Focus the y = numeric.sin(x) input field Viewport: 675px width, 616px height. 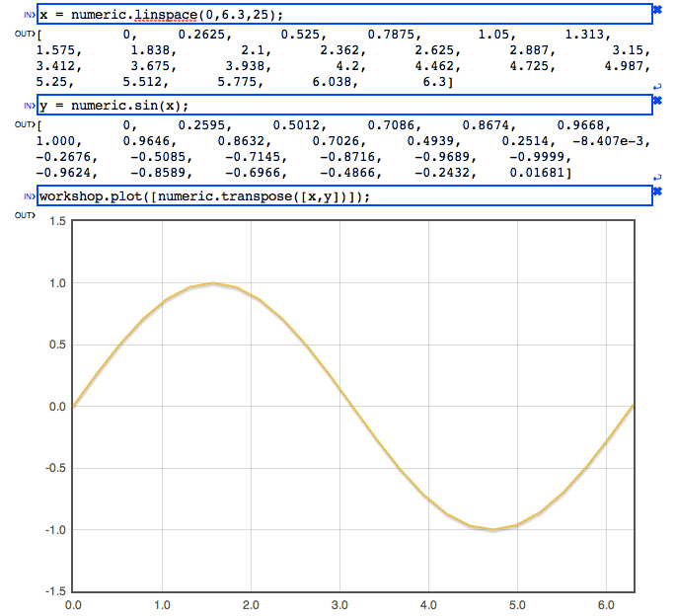[x=344, y=105]
